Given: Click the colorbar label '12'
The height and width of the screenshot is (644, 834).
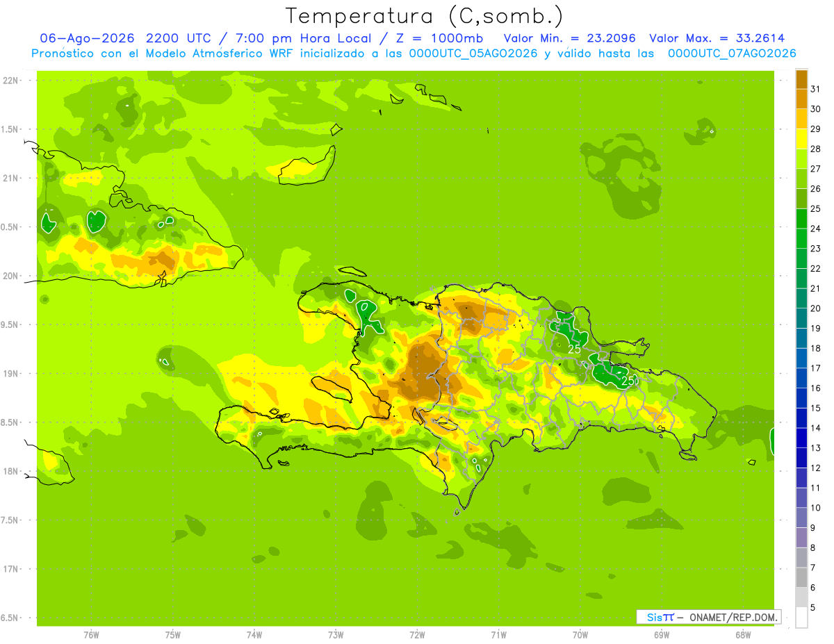Looking at the screenshot, I should pyautogui.click(x=816, y=468).
